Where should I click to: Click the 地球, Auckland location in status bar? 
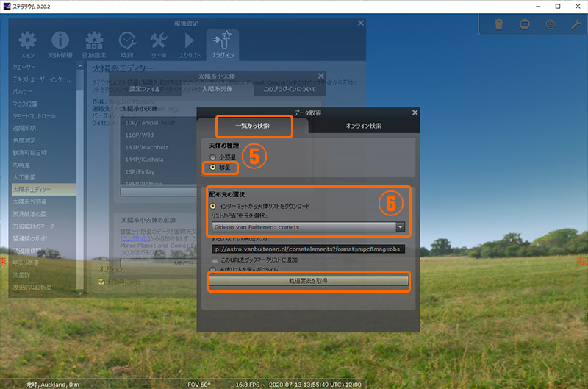click(53, 385)
